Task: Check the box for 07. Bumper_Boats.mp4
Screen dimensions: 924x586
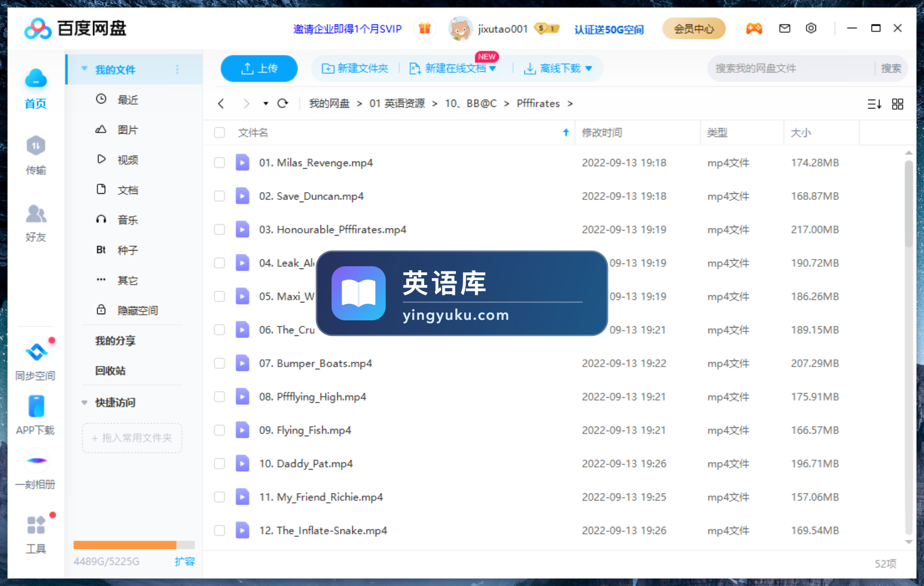Action: (x=220, y=363)
